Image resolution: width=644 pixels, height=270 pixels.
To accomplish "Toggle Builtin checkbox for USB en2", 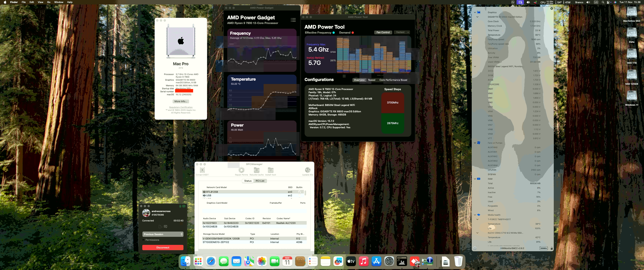I will pos(299,195).
